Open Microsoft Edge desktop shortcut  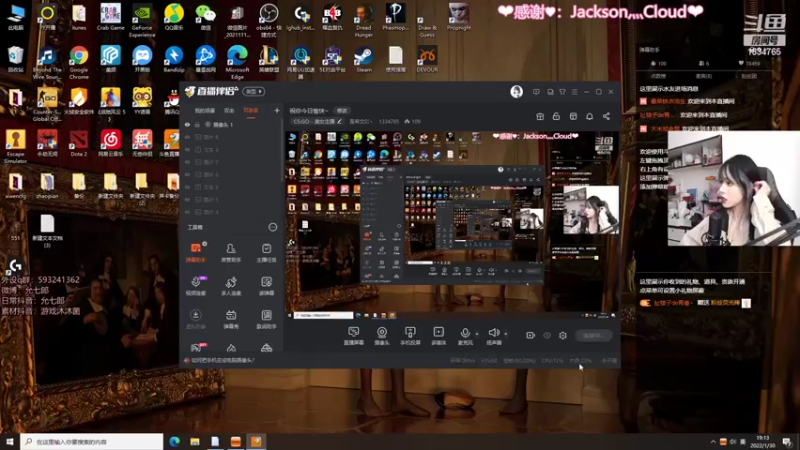[x=237, y=63]
